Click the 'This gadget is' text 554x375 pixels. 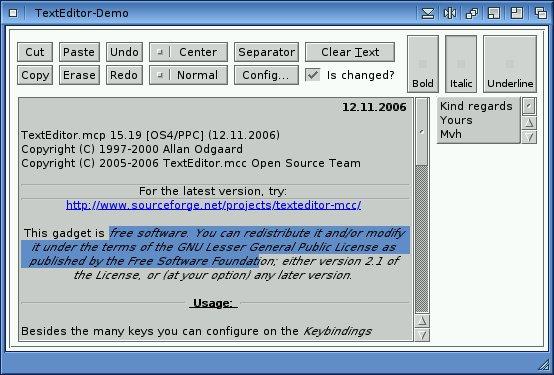[x=64, y=233]
